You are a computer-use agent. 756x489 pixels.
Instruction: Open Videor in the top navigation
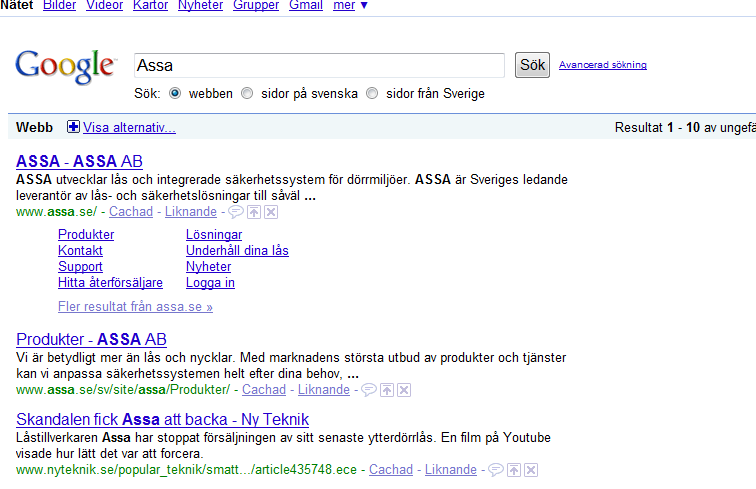point(105,5)
